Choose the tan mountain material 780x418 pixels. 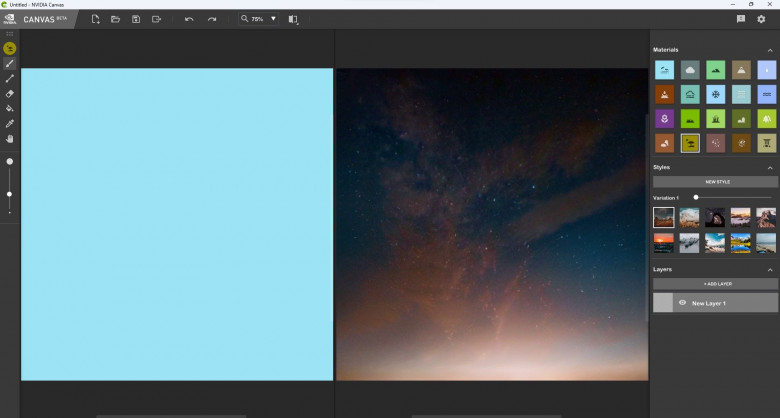[x=741, y=70]
